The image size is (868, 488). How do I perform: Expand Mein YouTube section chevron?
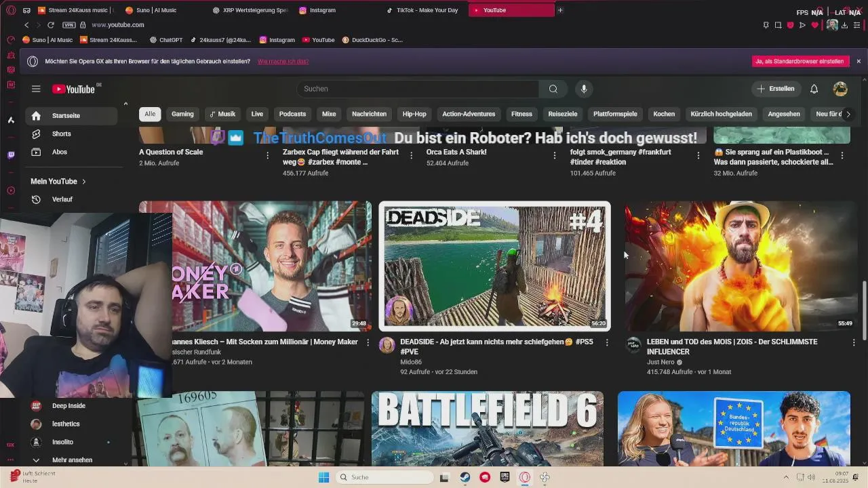click(x=84, y=182)
